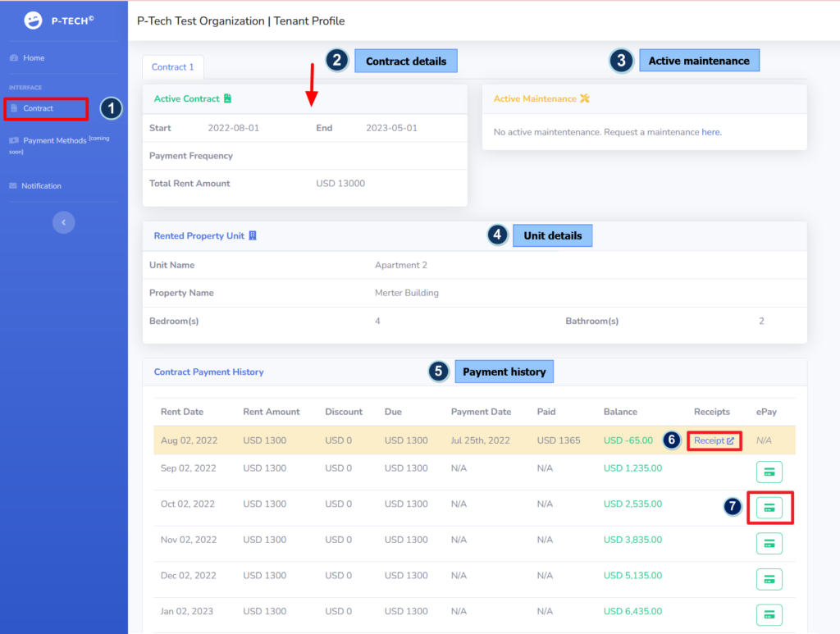840x634 pixels.
Task: Click the ePay icon for Nov 02, 2022
Action: (x=769, y=544)
